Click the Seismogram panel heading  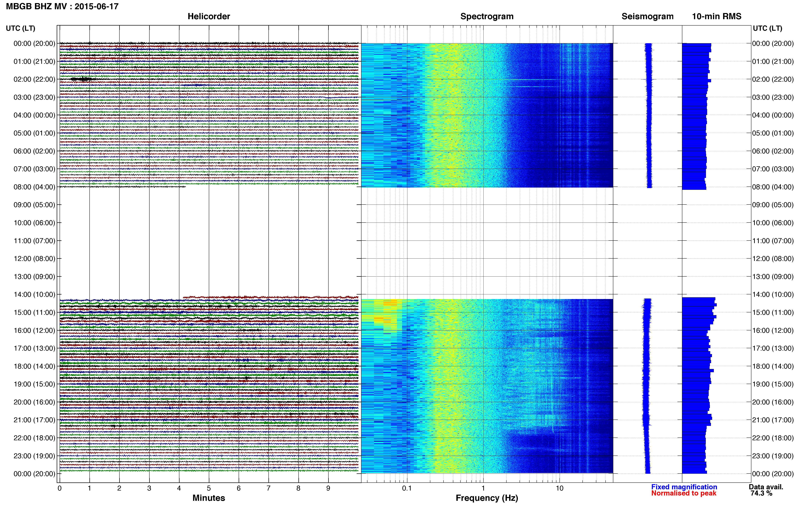point(647,16)
